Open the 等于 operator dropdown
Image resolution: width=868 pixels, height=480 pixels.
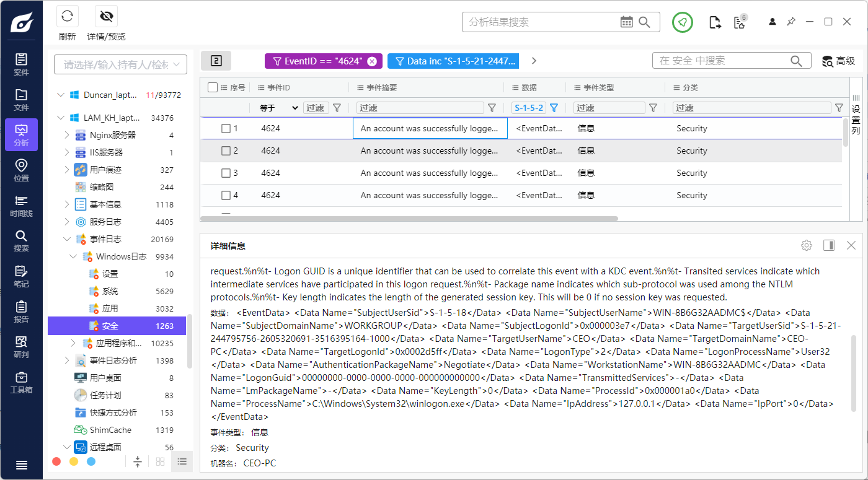[278, 108]
